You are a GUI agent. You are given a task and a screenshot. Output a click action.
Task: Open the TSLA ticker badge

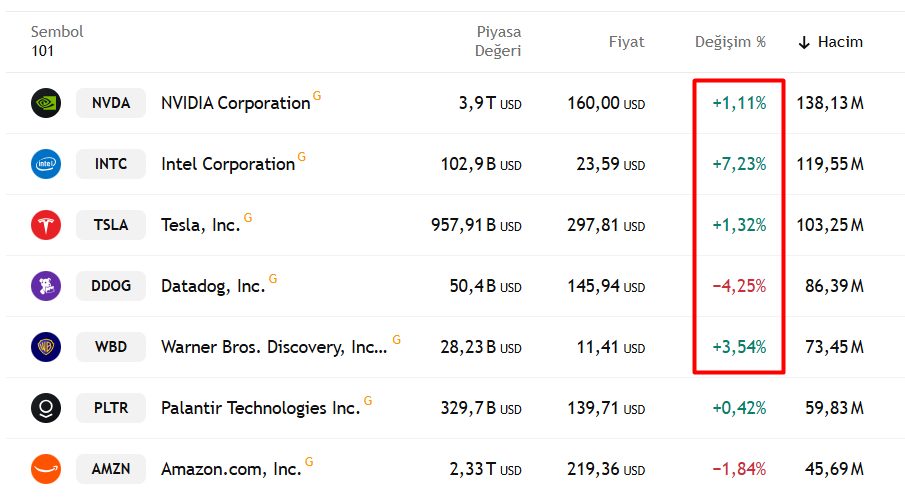click(111, 225)
